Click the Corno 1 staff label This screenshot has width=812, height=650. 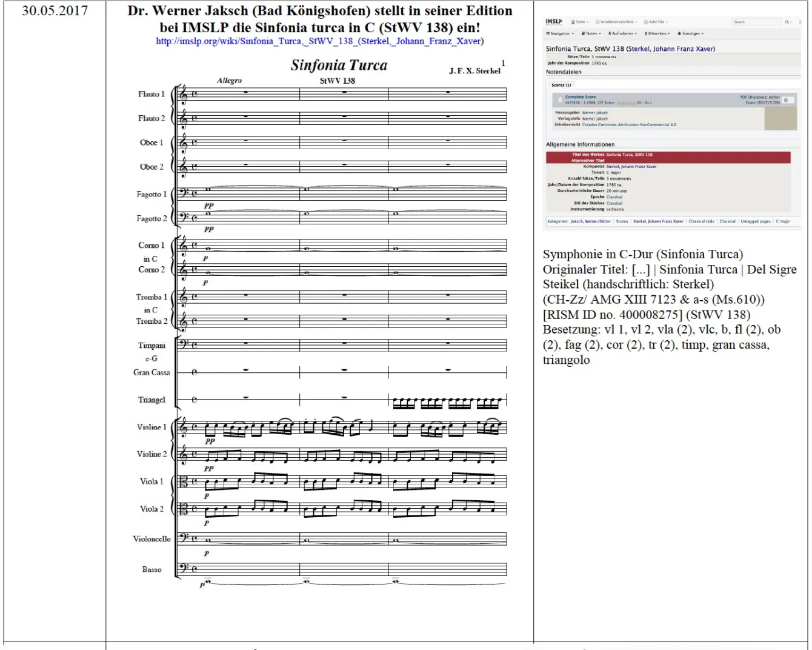point(151,246)
